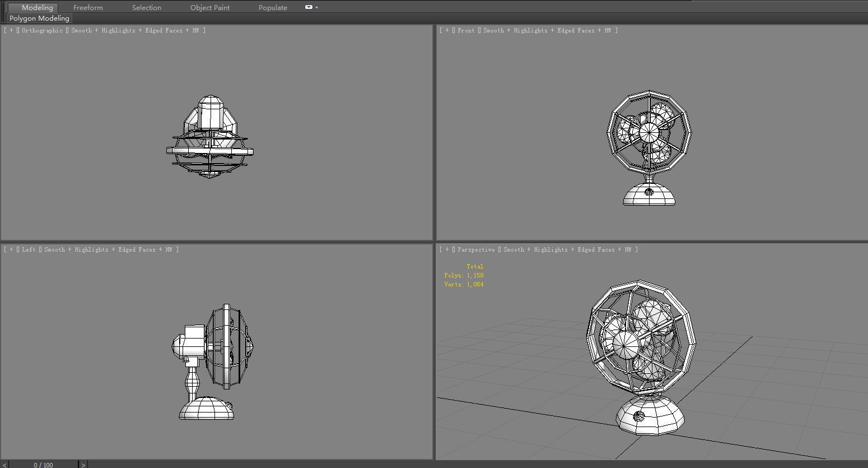Screen dimensions: 868x468
Task: Step the time slider forward with the > arrow
Action: (83, 465)
